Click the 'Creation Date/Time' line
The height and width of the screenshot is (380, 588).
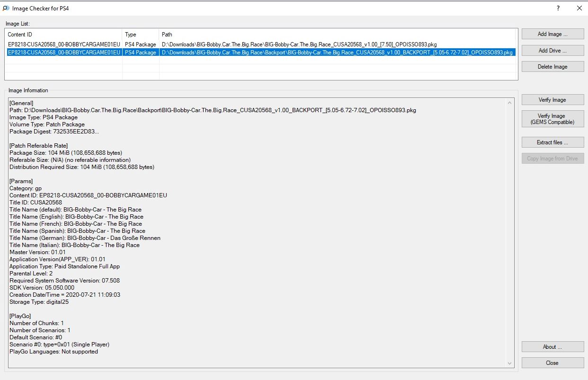coord(65,295)
